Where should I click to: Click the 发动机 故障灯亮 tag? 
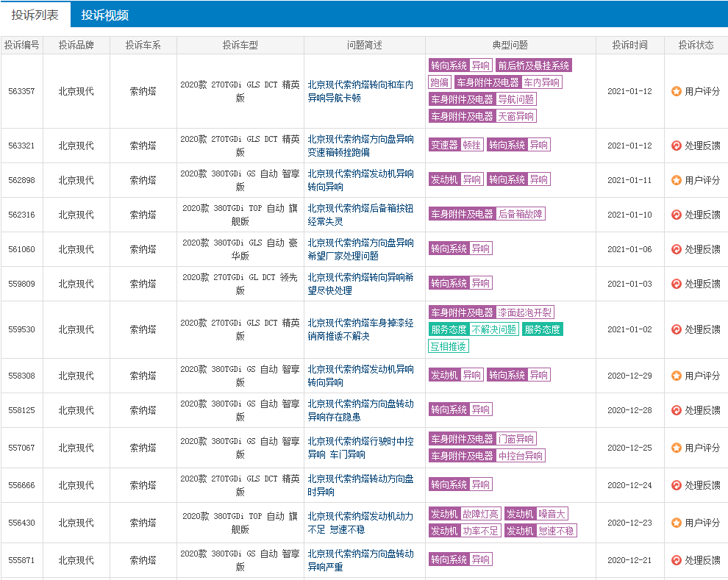(465, 514)
